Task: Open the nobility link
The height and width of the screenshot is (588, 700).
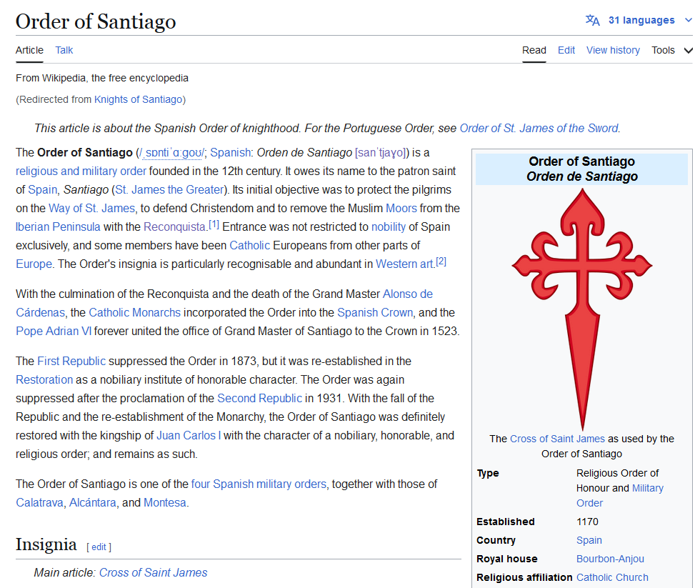Action: point(389,226)
